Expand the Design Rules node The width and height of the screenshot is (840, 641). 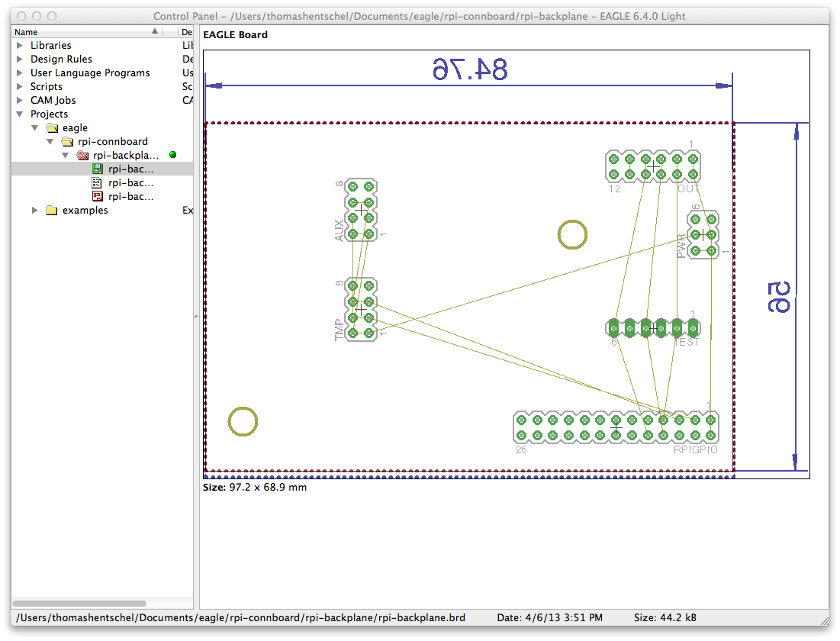20,59
